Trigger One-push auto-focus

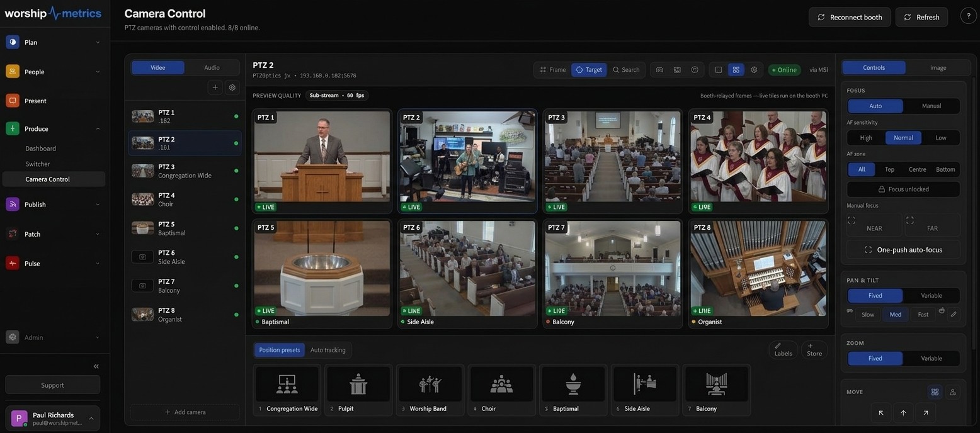[903, 250]
